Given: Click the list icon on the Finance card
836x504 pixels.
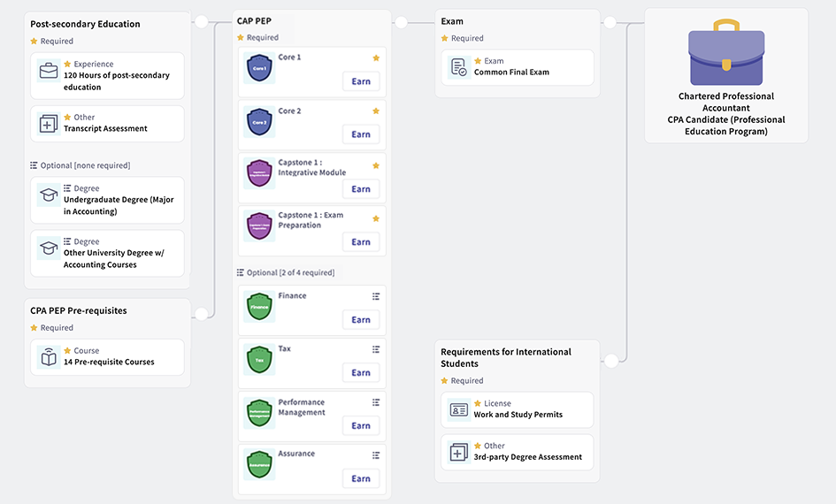Looking at the screenshot, I should point(376,296).
